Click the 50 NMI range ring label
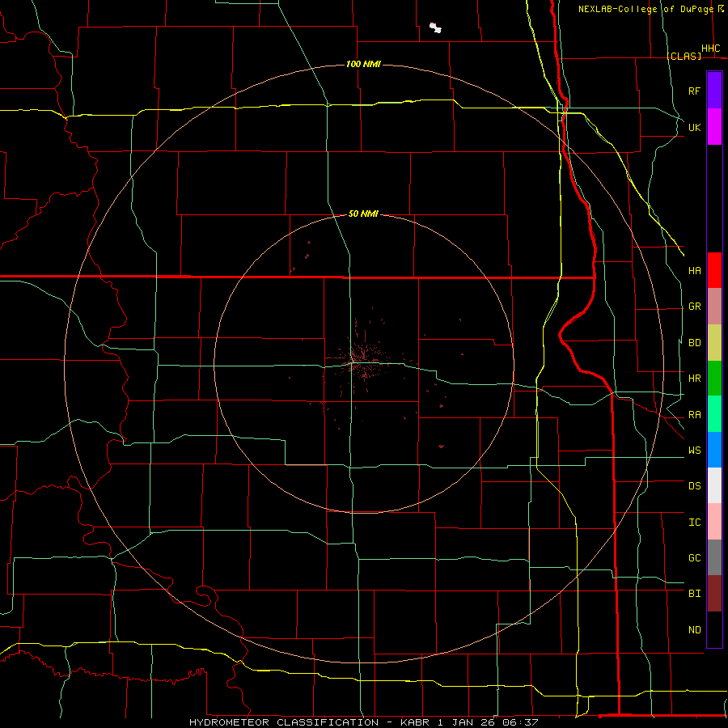This screenshot has width=728, height=728. [363, 214]
